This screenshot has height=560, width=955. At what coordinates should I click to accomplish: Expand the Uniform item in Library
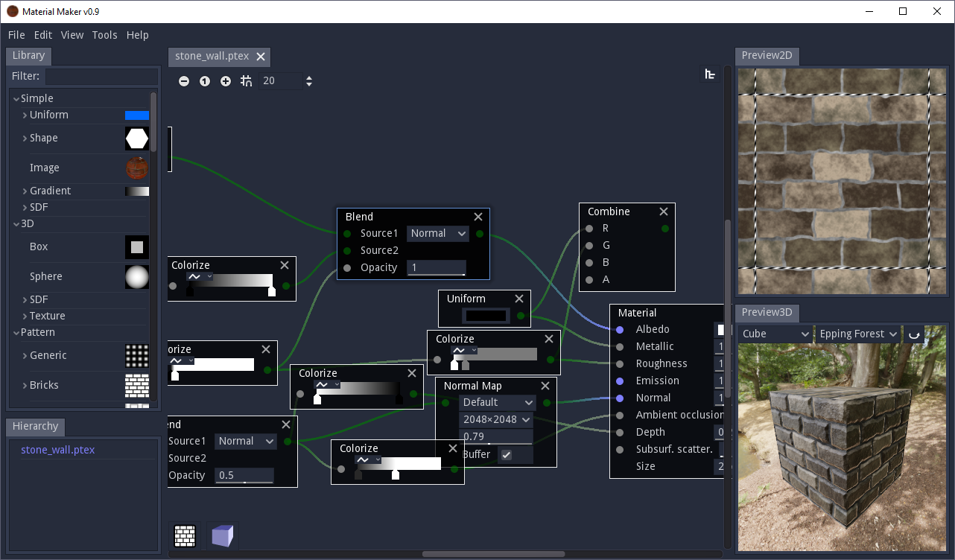point(25,115)
